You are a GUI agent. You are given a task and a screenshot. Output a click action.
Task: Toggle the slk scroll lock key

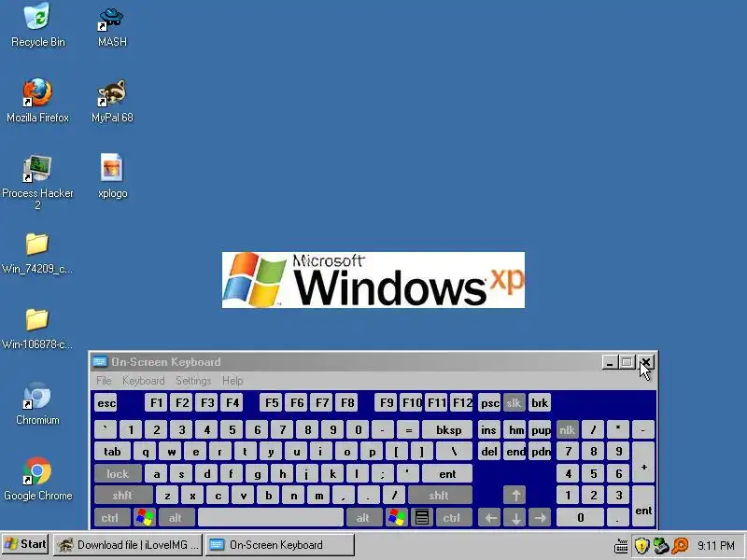(x=514, y=403)
